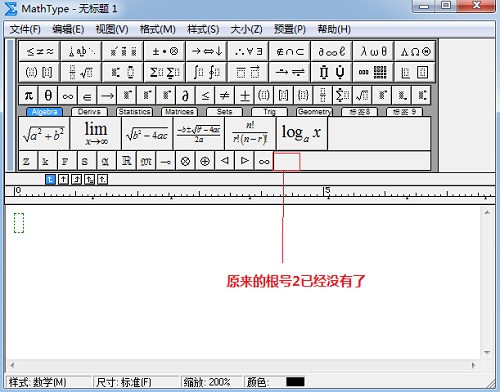Click the black color swatch in status bar

[x=295, y=381]
